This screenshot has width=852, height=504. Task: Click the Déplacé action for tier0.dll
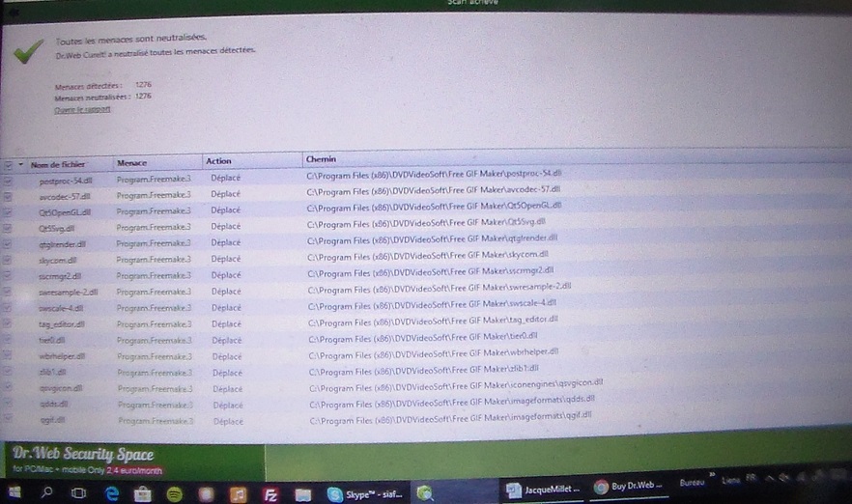coord(227,340)
